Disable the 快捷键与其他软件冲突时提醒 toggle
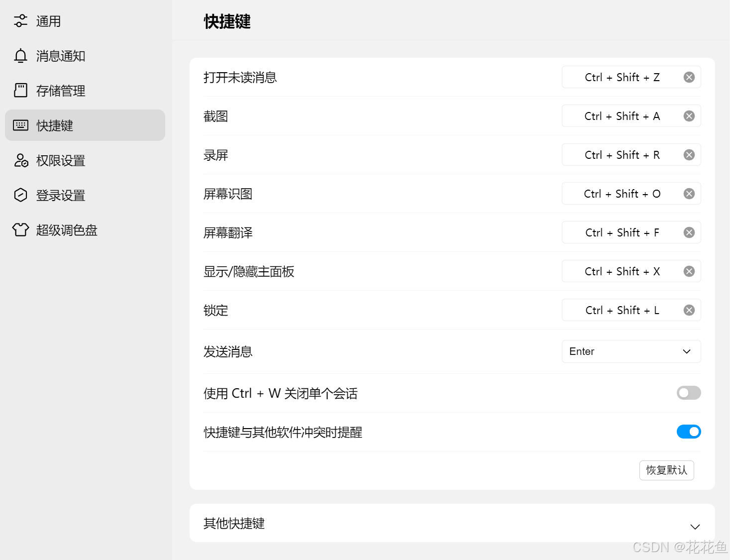The image size is (730, 560). click(689, 432)
